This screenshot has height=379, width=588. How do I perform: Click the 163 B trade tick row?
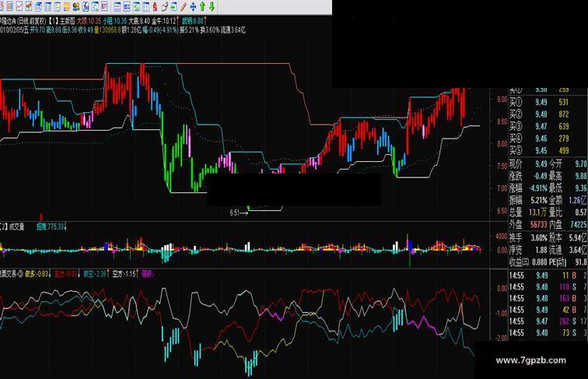tap(548, 298)
